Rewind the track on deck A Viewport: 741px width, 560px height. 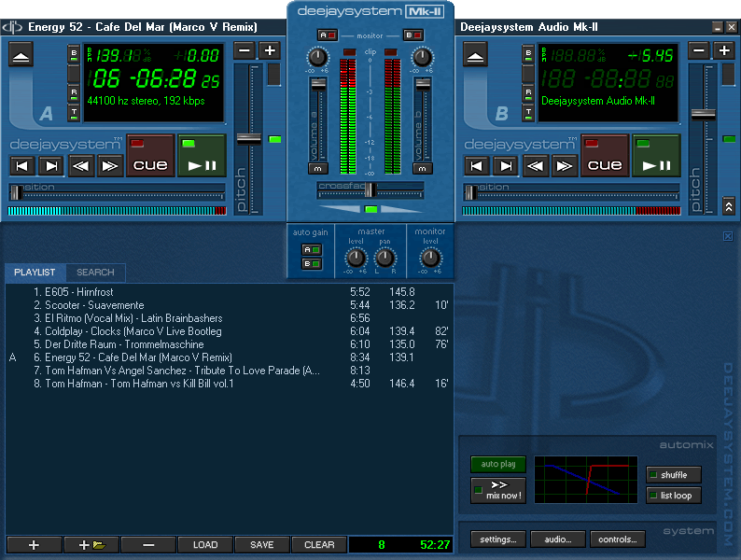click(x=81, y=166)
